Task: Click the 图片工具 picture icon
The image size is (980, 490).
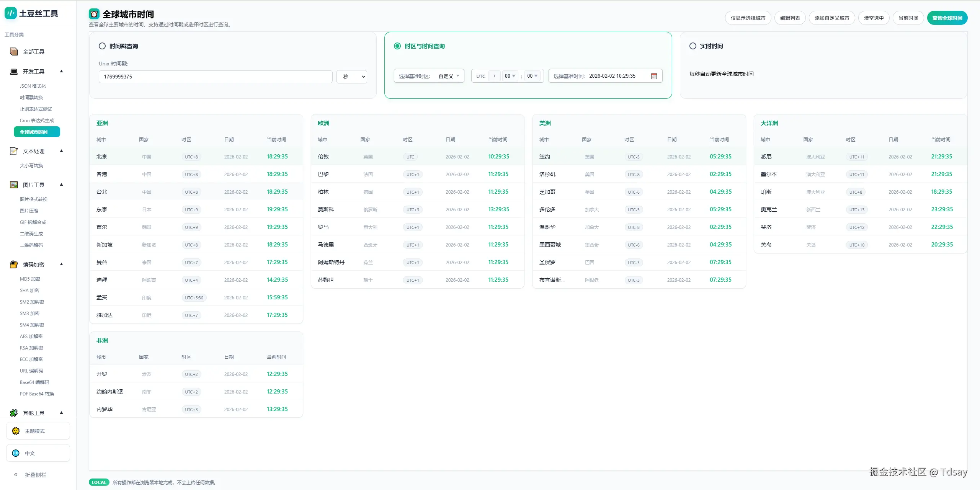Action: pos(14,185)
